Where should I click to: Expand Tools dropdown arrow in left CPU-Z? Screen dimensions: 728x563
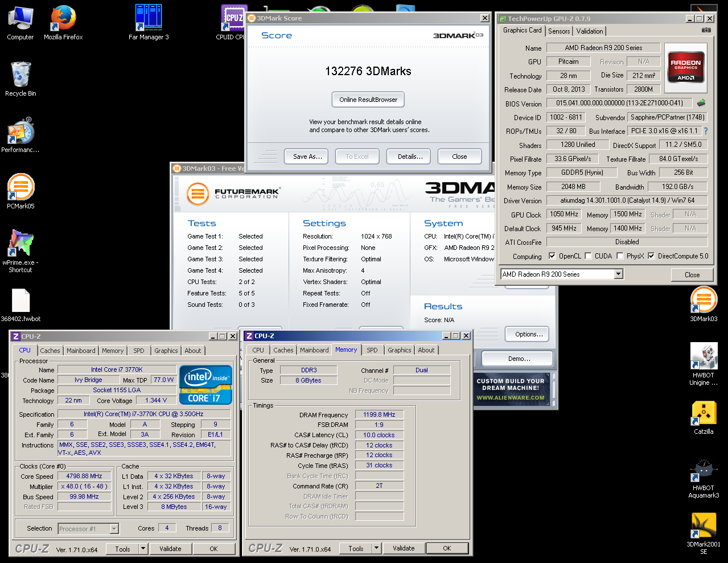(x=143, y=549)
